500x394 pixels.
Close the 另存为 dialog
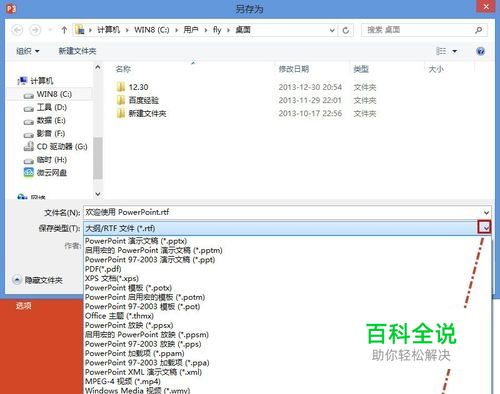486,7
